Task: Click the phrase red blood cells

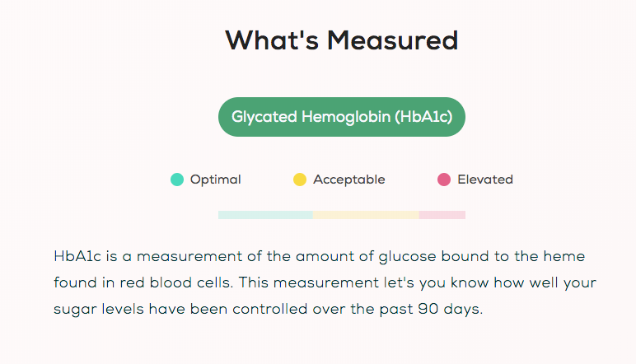Action: click(172, 283)
